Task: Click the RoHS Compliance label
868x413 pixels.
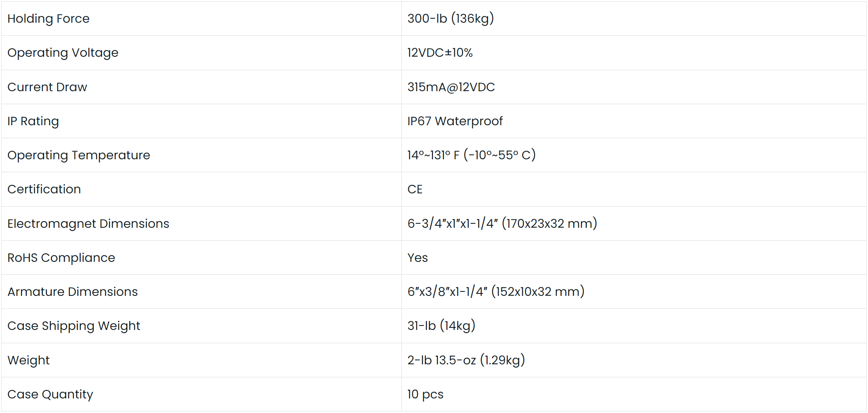Action: [x=61, y=258]
